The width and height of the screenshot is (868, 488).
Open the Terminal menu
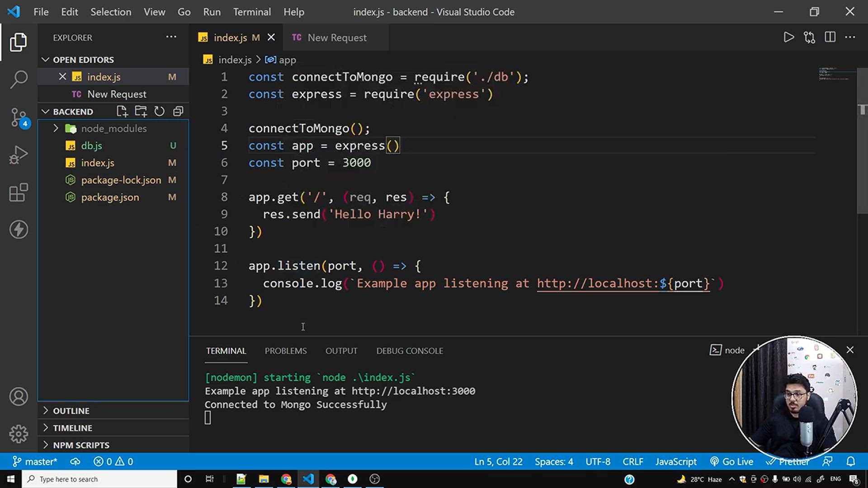(x=252, y=12)
